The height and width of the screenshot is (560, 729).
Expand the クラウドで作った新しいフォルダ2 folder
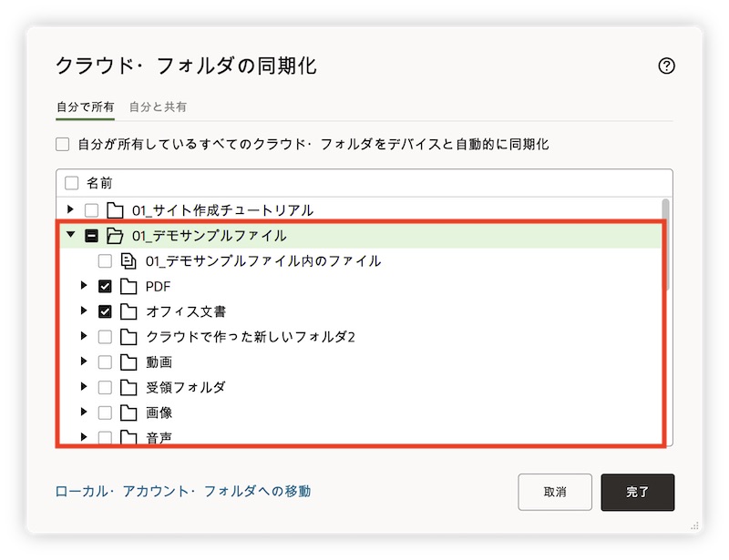[84, 337]
